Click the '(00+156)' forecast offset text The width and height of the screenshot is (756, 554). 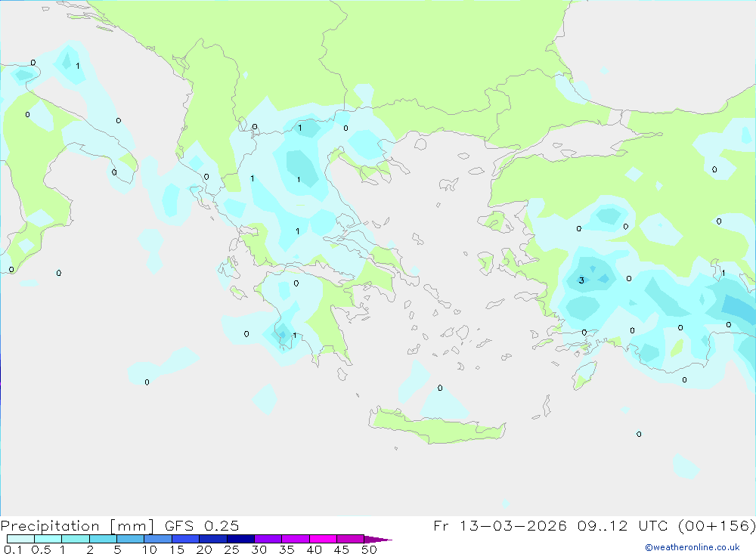(717, 526)
